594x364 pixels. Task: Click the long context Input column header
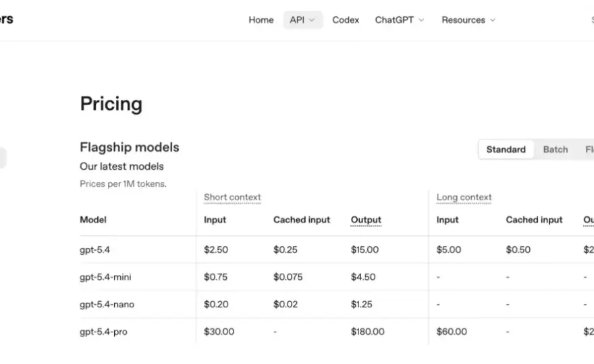pos(448,220)
